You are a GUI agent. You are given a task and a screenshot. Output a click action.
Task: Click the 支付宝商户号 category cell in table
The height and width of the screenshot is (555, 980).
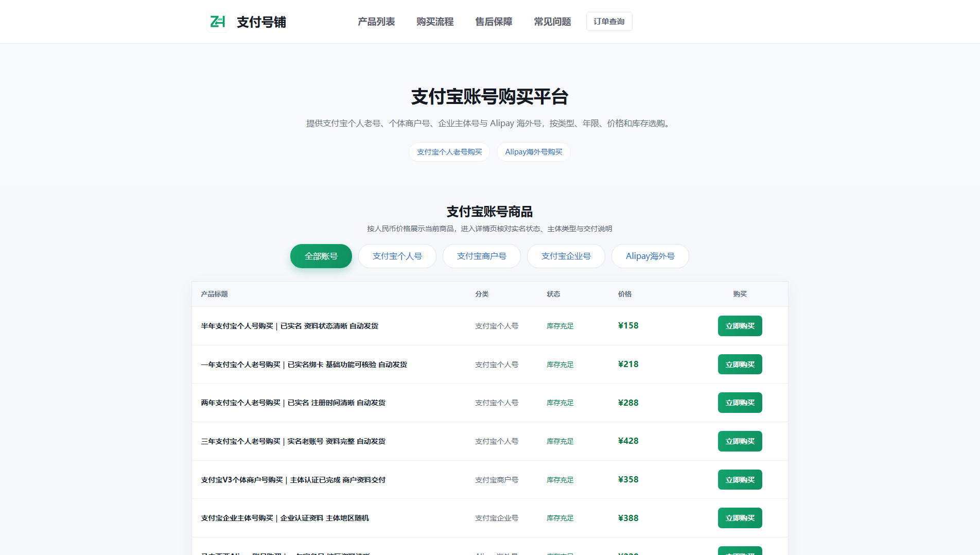[497, 480]
